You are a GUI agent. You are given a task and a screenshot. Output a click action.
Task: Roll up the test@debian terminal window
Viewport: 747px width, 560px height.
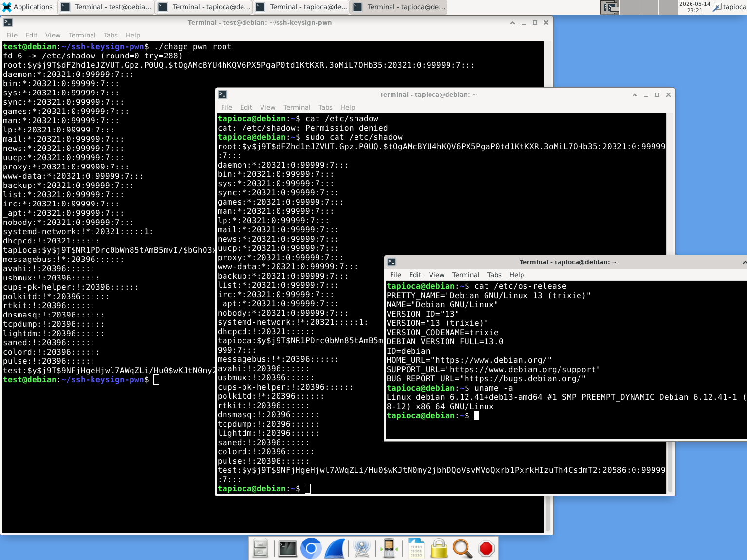tap(512, 23)
